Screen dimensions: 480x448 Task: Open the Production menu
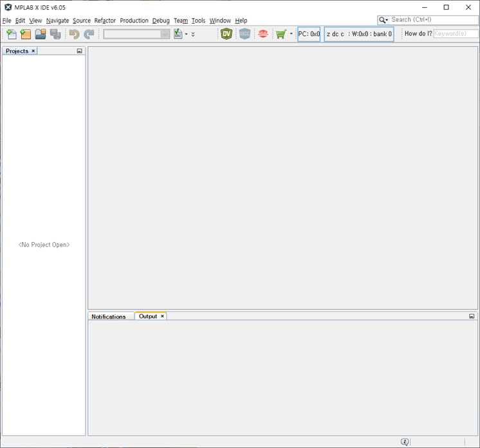coord(134,21)
